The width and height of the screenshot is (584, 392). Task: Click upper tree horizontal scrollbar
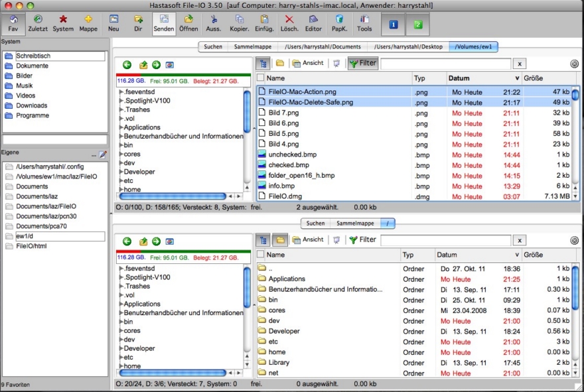pos(173,196)
